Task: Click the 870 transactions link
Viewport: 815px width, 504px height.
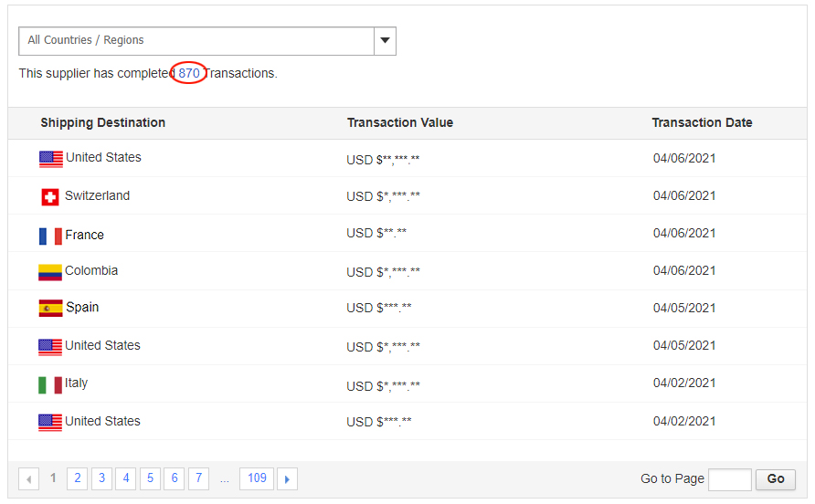Action: coord(189,73)
